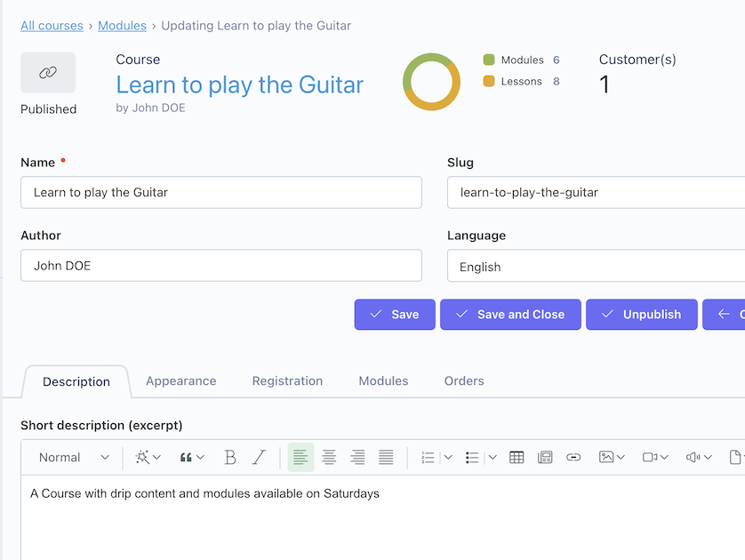Insert a numbered list

(x=428, y=457)
